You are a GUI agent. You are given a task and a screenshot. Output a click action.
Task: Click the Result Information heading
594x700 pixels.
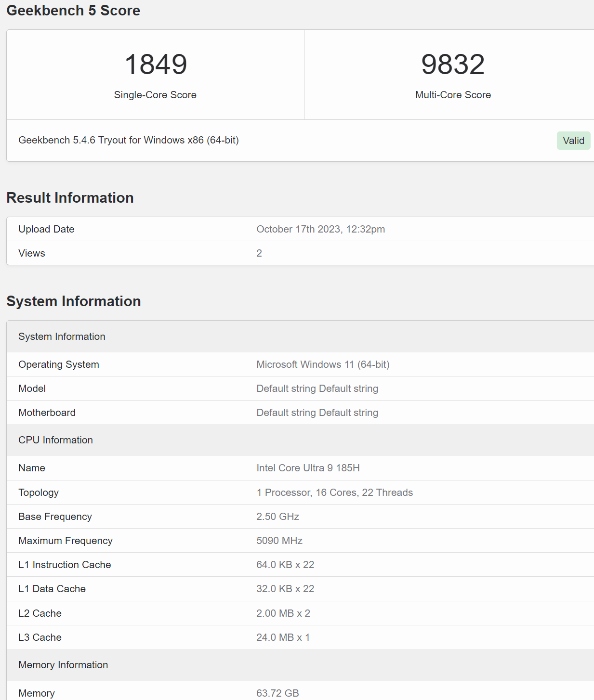pos(70,198)
